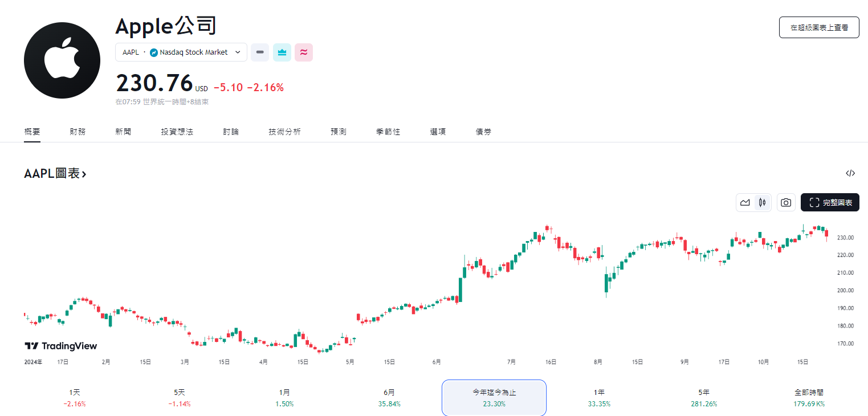The width and height of the screenshot is (868, 416).
Task: Click the Apple company logo
Action: 62,60
